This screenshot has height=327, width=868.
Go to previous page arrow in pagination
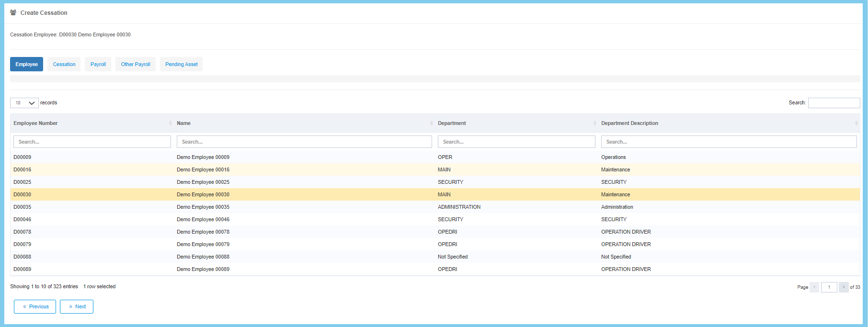pyautogui.click(x=814, y=287)
